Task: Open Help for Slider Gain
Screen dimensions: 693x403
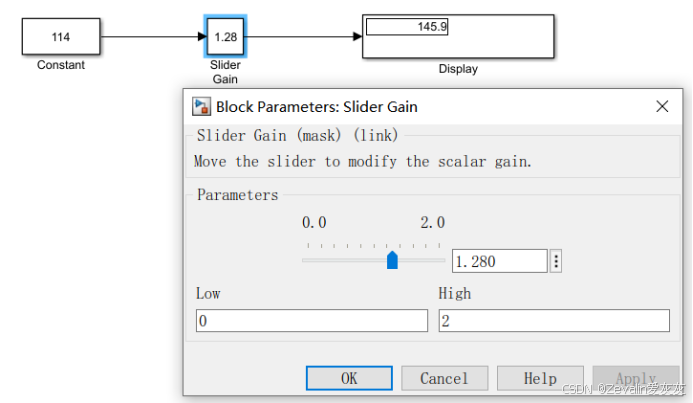Action: pyautogui.click(x=540, y=378)
